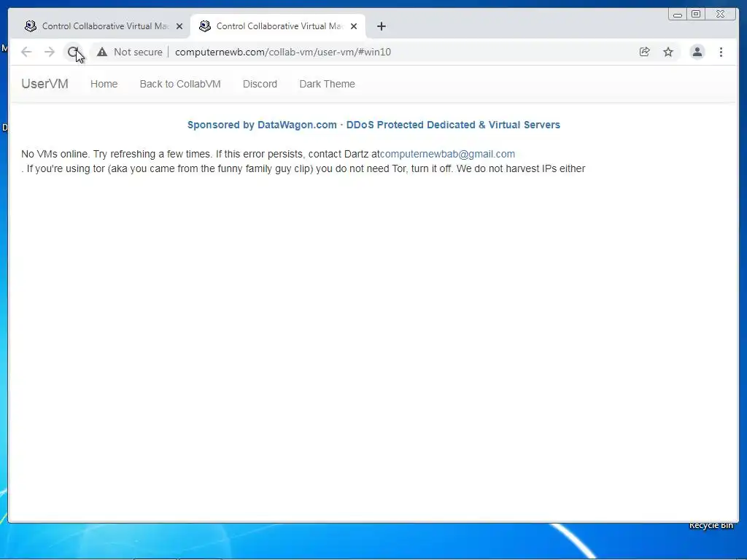Share this page via the share icon

[644, 52]
